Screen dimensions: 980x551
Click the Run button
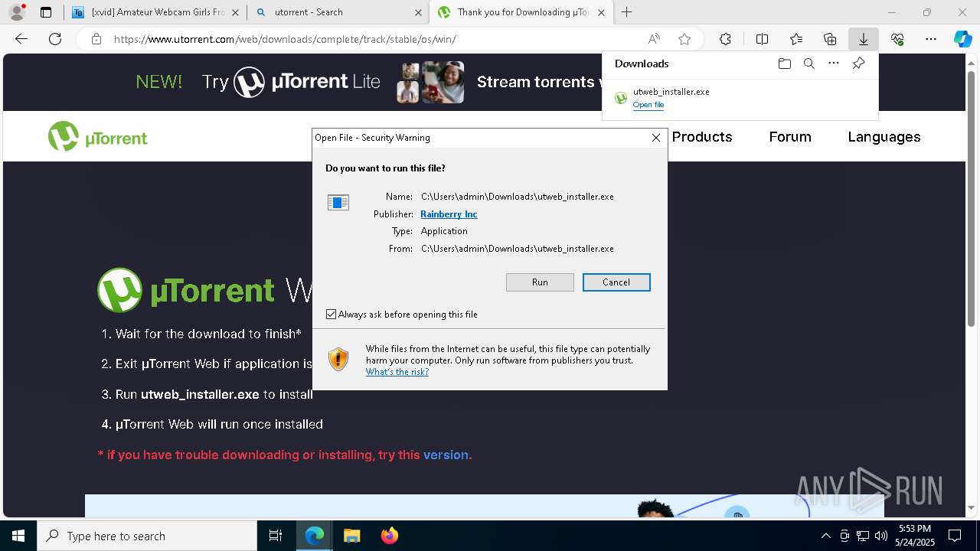pyautogui.click(x=540, y=282)
